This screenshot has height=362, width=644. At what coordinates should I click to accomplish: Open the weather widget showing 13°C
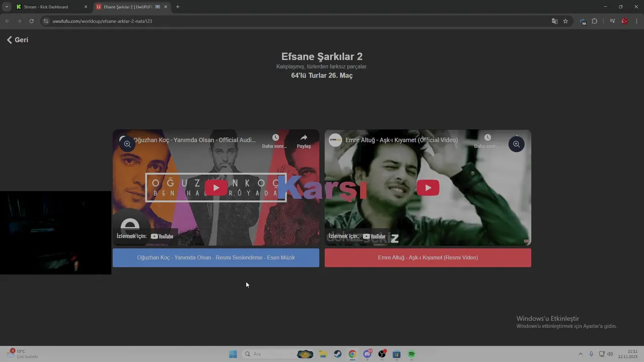(22, 354)
